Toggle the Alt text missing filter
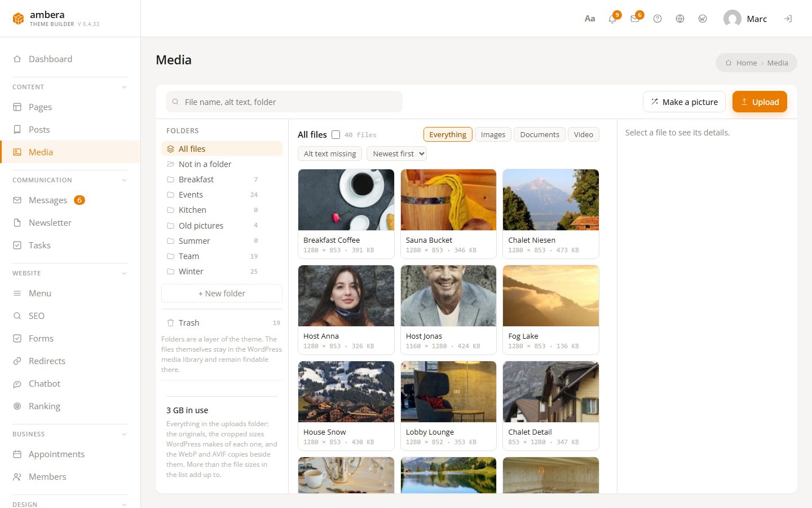Image resolution: width=812 pixels, height=508 pixels. (x=330, y=154)
